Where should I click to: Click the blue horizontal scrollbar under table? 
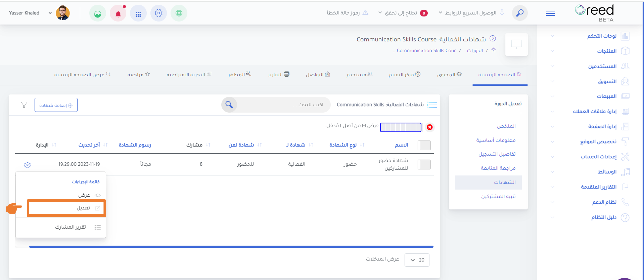(x=231, y=247)
